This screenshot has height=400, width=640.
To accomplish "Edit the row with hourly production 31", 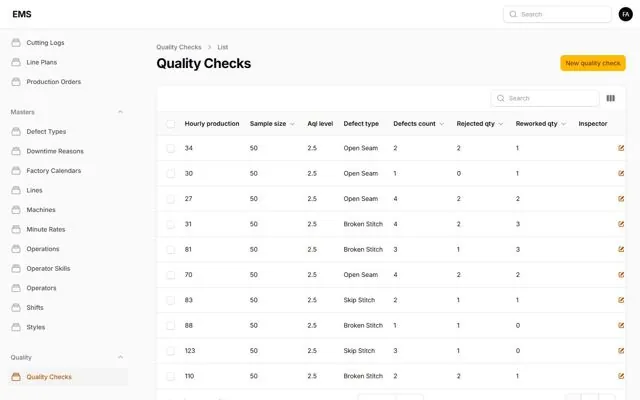I will (621, 224).
